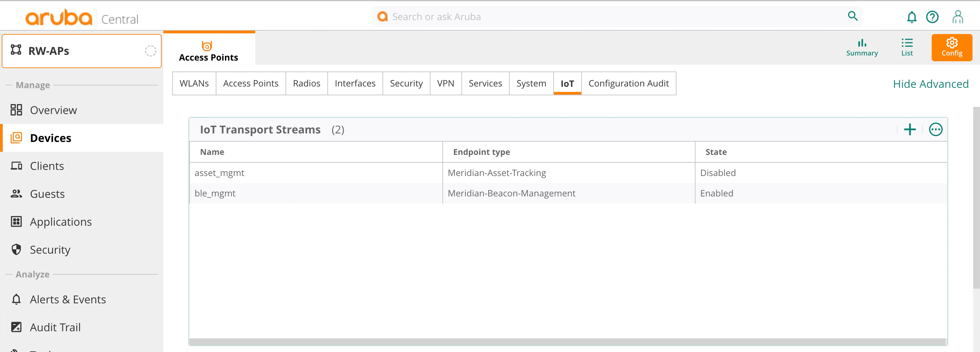The image size is (980, 352).
Task: Open the RW-APs group selector
Action: pos(82,51)
